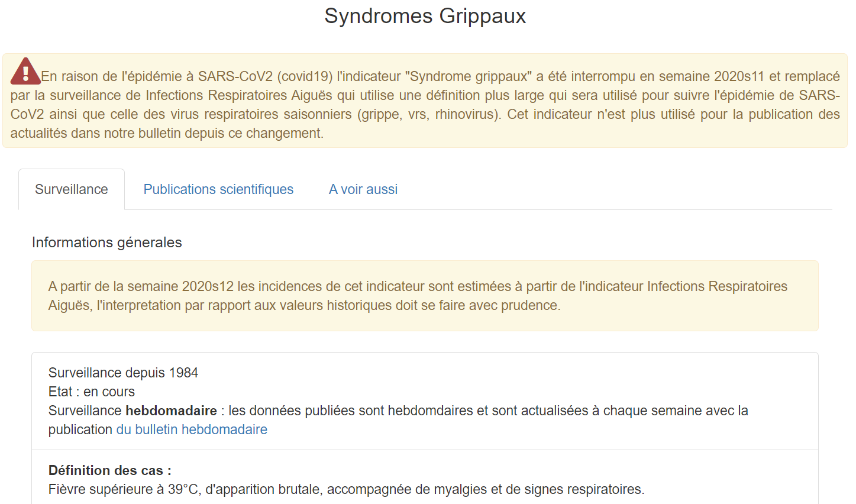856x504 pixels.
Task: Click the Surveillance depuis 1984 line
Action: (x=123, y=373)
